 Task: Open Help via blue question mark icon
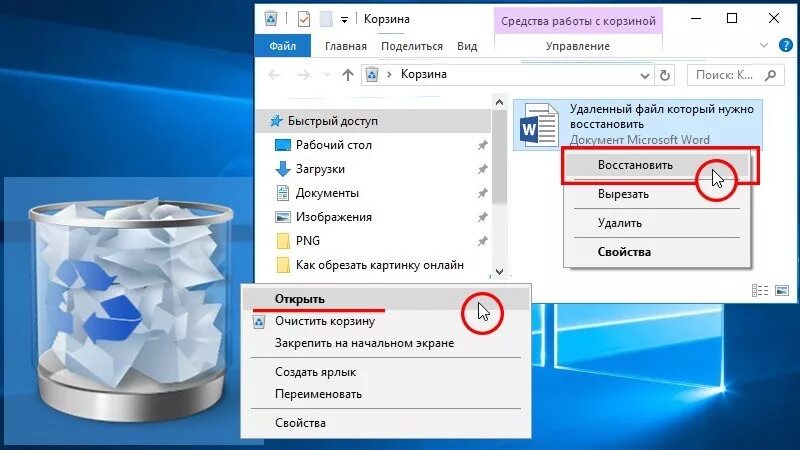[786, 45]
